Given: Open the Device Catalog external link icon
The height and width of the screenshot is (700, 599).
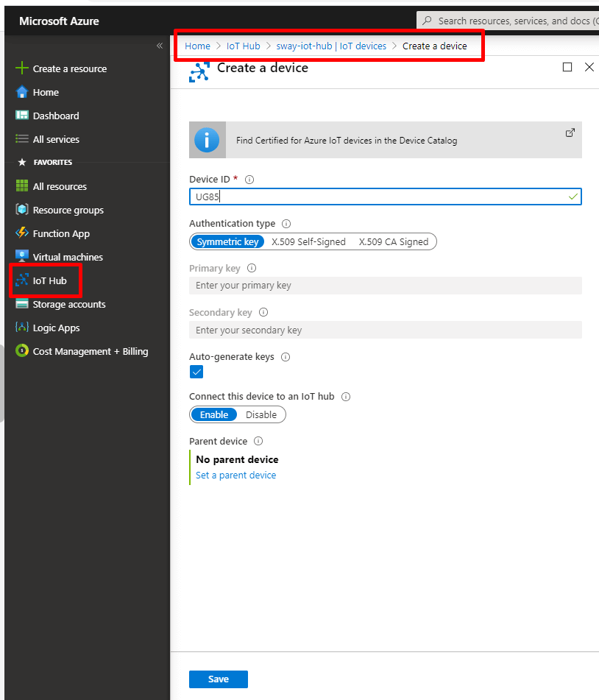Looking at the screenshot, I should tap(570, 132).
